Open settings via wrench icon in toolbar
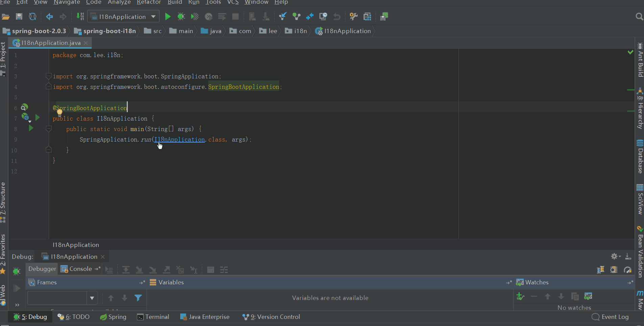The height and width of the screenshot is (326, 644). 354,17
